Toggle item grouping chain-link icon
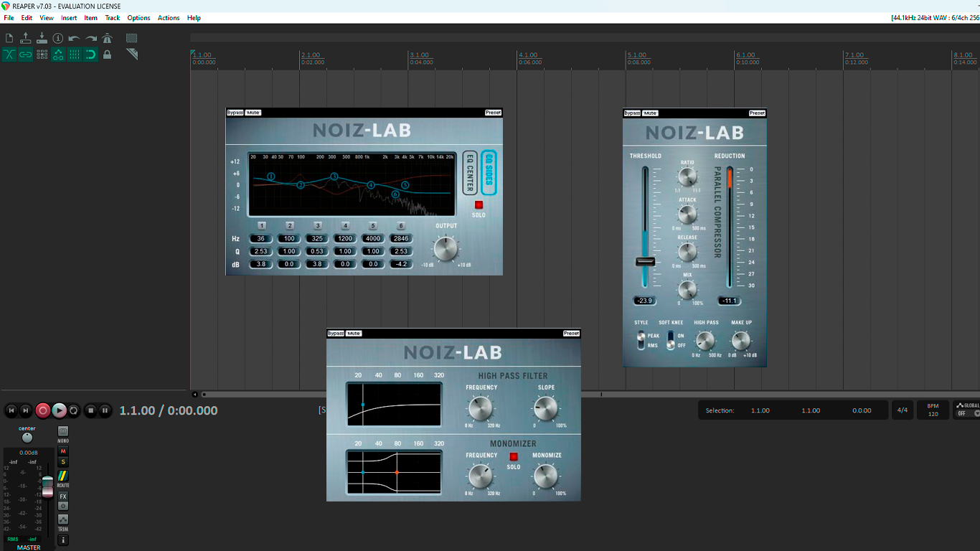 (x=26, y=55)
